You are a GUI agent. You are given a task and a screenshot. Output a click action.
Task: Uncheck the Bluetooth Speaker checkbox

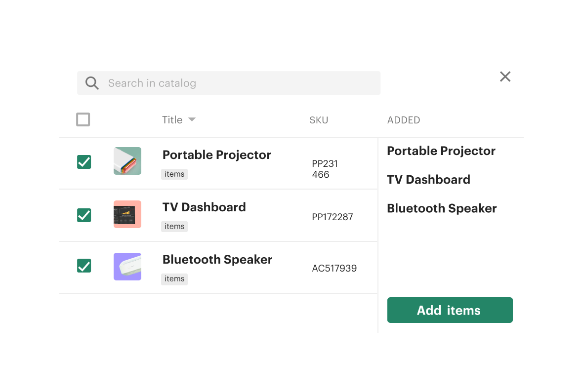[x=84, y=266]
